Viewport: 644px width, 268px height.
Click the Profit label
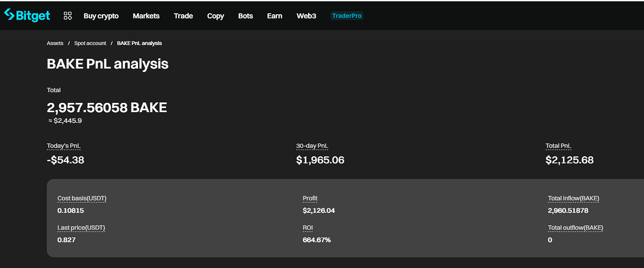point(310,199)
